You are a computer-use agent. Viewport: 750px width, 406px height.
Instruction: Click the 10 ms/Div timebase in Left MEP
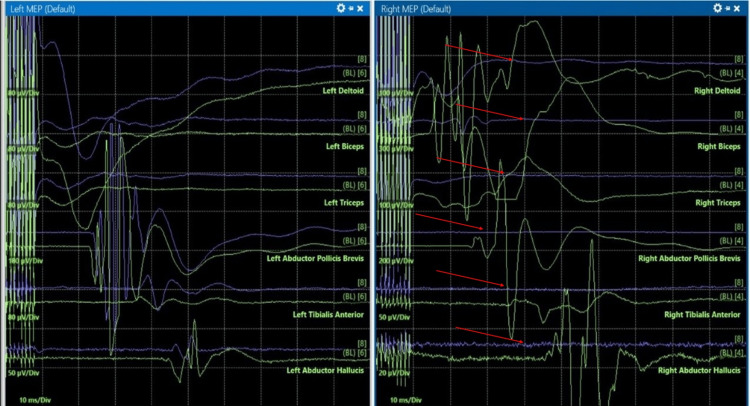click(x=35, y=400)
